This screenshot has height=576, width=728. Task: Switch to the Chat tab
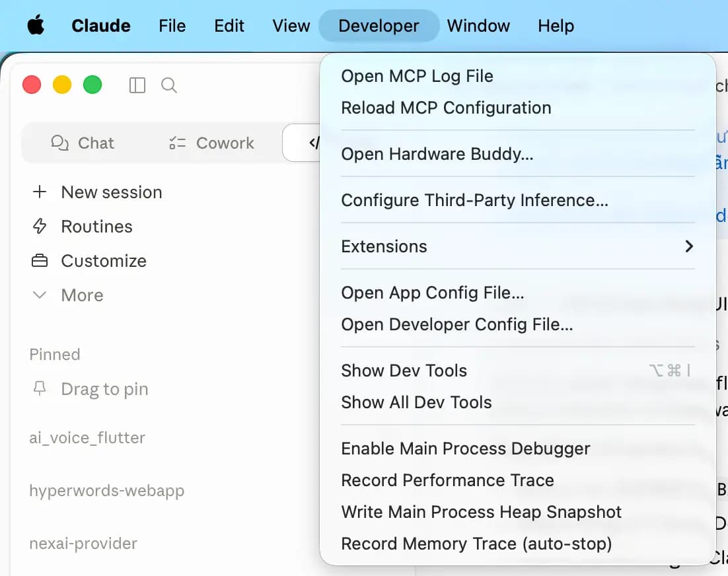coord(82,143)
